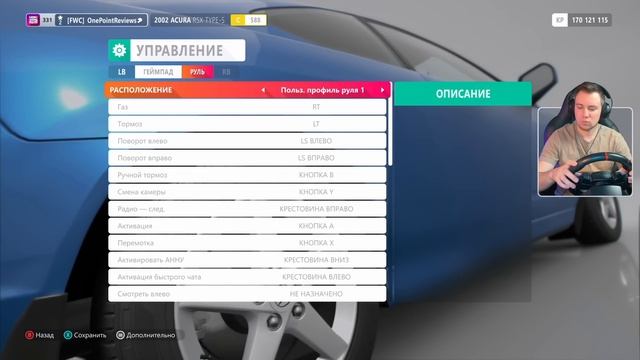This screenshot has height=360, width=640.
Task: Click the Сохранить label
Action: pyautogui.click(x=90, y=335)
